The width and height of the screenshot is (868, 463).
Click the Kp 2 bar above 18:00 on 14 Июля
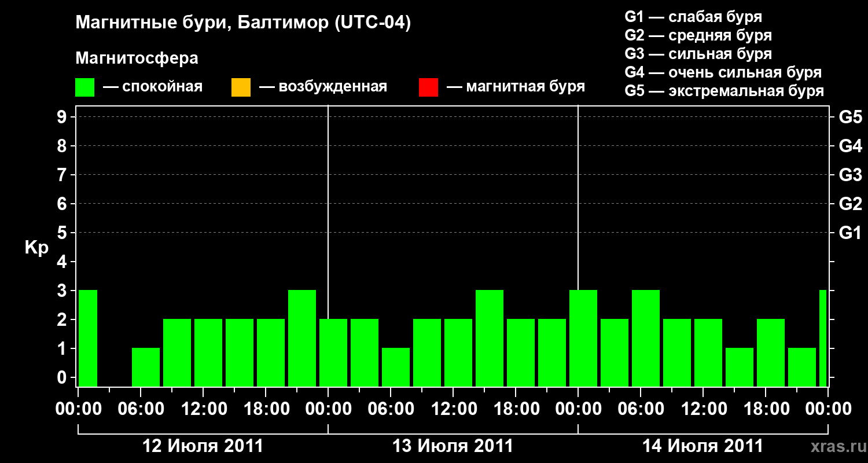[771, 352]
